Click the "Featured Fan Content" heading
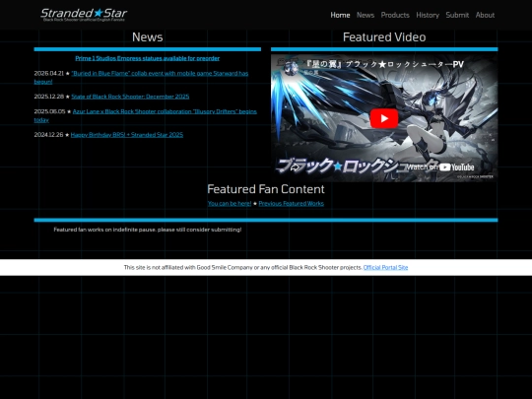Screen dimensions: 532x399 266,189
